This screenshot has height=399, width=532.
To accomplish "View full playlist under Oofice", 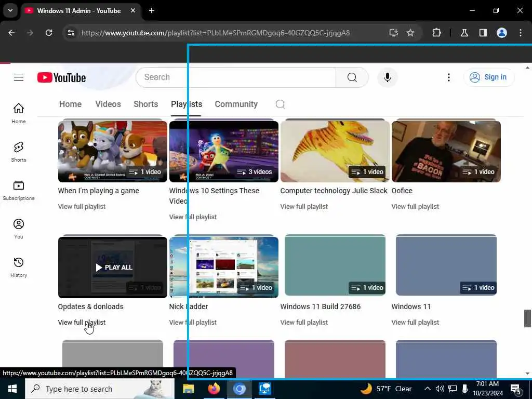I will pyautogui.click(x=415, y=206).
